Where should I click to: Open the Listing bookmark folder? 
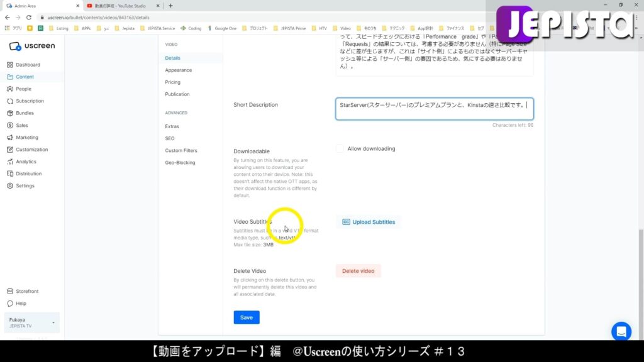click(58, 28)
